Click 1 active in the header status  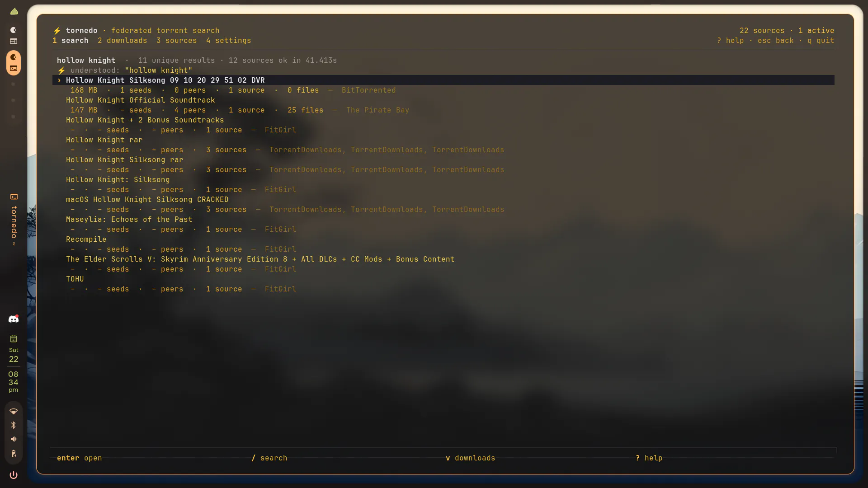pyautogui.click(x=816, y=31)
